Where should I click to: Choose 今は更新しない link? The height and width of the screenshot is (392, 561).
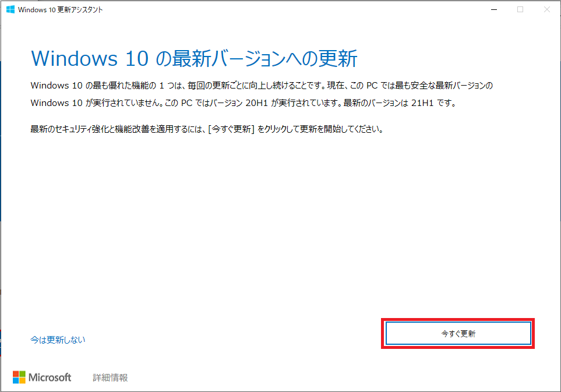tap(58, 340)
